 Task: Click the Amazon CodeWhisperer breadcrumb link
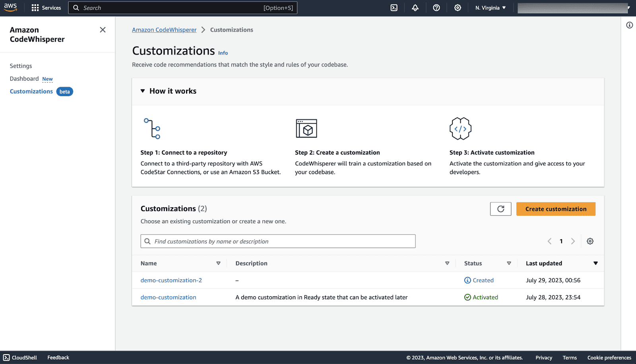164,30
